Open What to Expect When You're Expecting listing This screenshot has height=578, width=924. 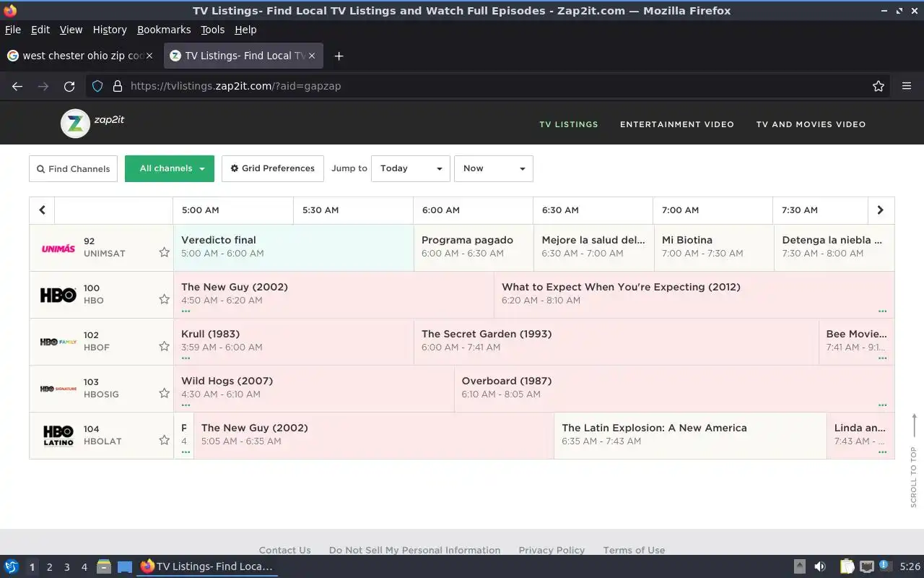click(x=694, y=295)
